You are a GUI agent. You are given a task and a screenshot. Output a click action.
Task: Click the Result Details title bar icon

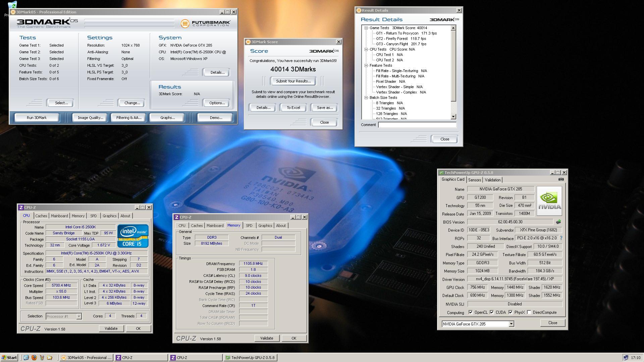359,10
